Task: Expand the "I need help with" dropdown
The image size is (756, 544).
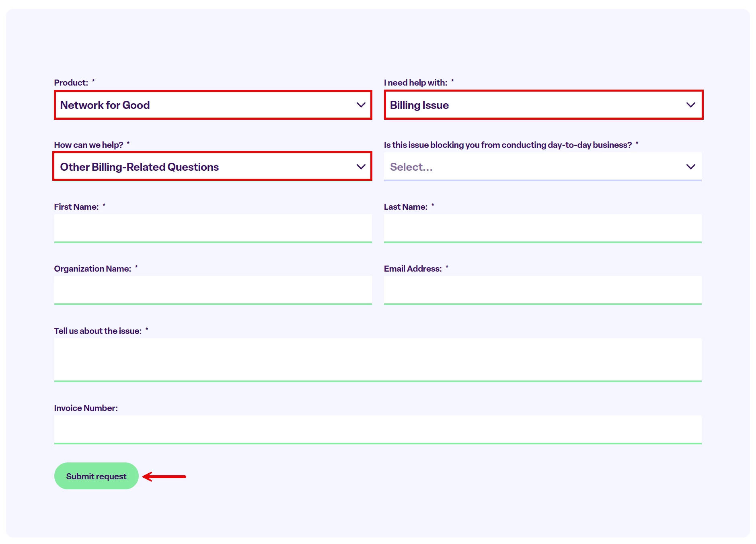Action: tap(543, 105)
